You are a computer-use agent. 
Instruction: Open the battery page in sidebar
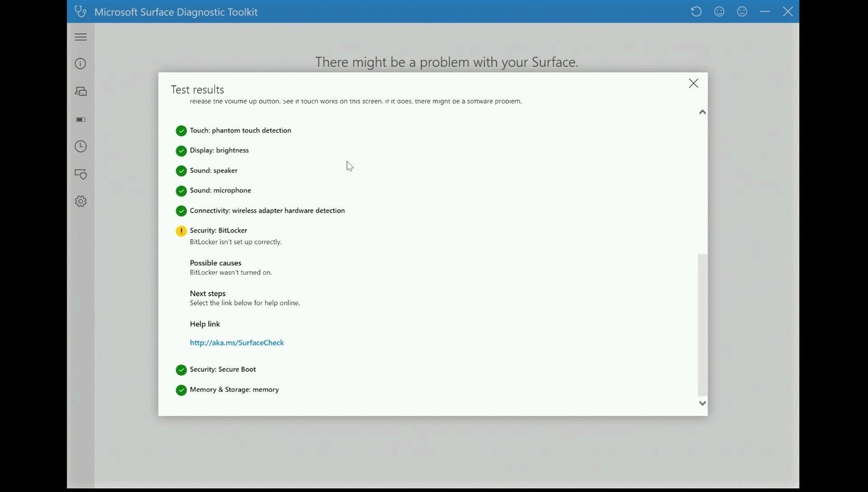tap(81, 119)
